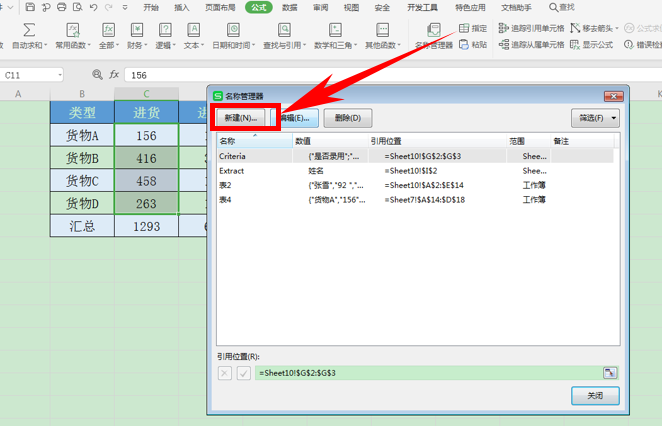
Task: Switch to the 插入 tab
Action: (182, 7)
